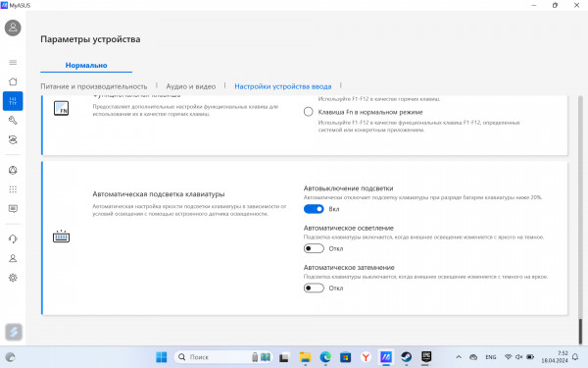Screen dimensions: 588x368
Task: Expand the hamburger navigation menu
Action: click(x=13, y=63)
